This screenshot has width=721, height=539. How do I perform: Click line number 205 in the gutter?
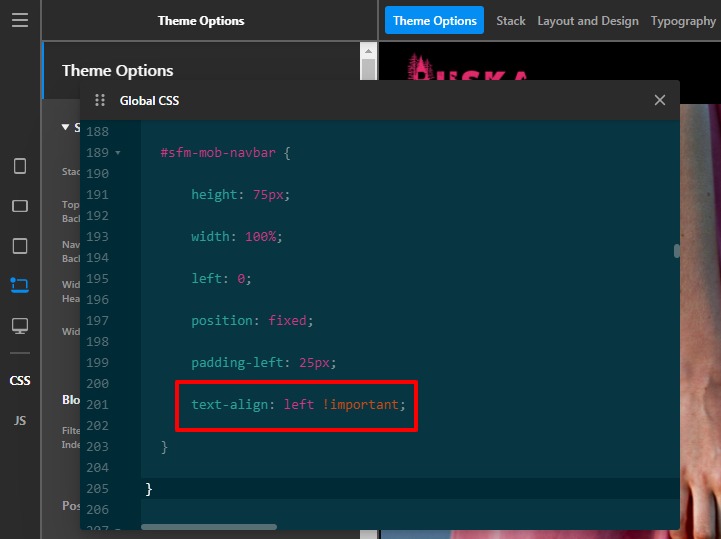click(97, 488)
